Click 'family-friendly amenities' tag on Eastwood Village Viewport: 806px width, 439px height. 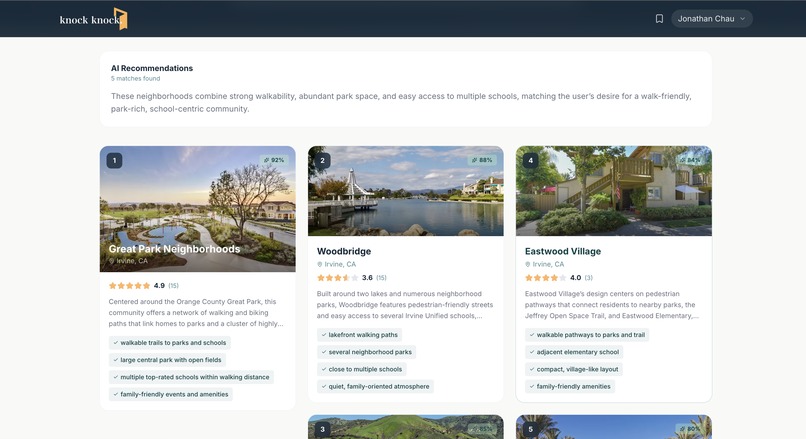coord(570,387)
